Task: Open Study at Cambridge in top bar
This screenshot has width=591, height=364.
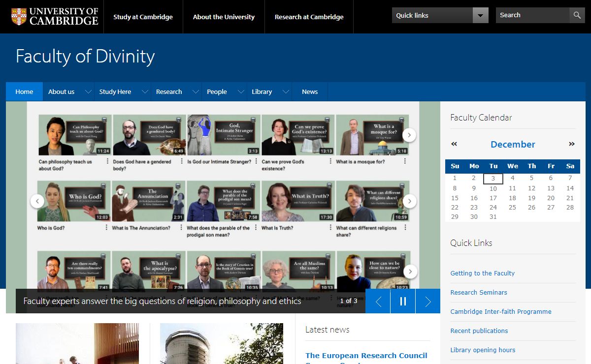Action: click(x=143, y=17)
